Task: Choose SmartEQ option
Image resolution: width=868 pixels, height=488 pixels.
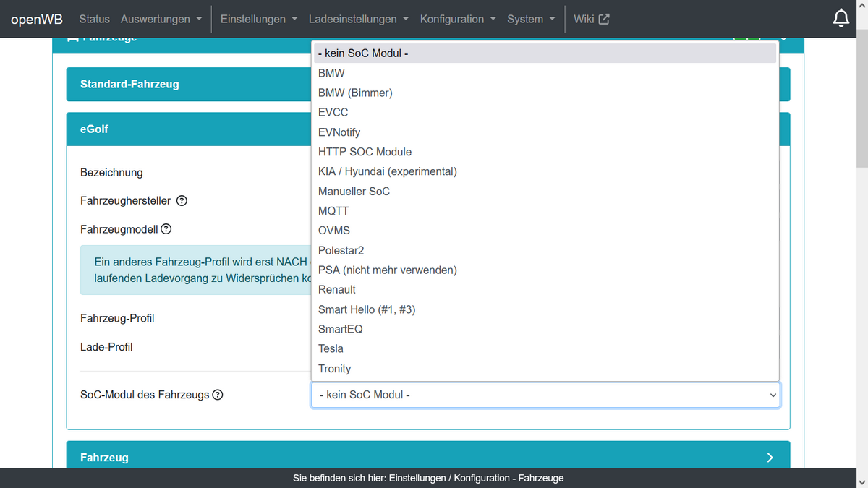Action: [x=545, y=329]
